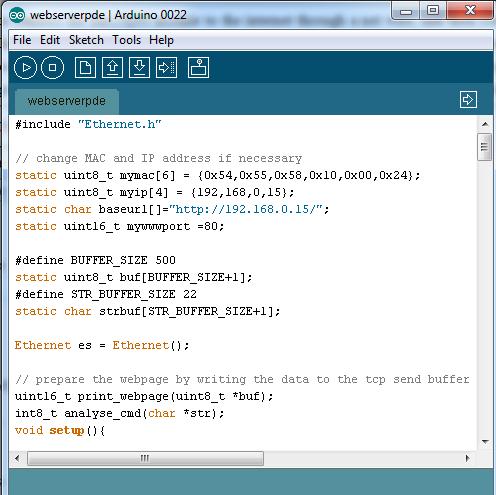
Task: Open the Tools menu
Action: tap(126, 40)
